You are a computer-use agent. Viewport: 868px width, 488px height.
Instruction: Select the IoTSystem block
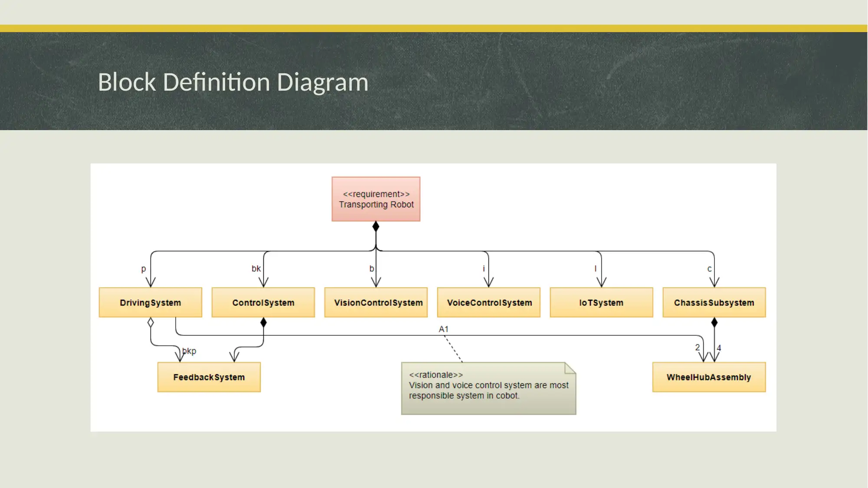click(x=602, y=302)
